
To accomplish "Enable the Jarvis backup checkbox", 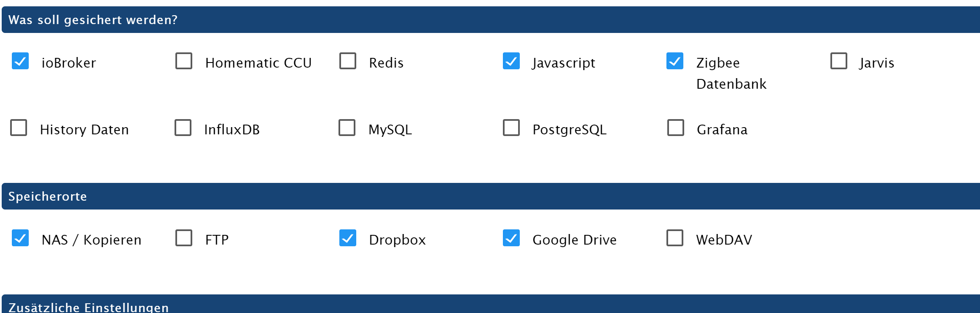I will (839, 61).
